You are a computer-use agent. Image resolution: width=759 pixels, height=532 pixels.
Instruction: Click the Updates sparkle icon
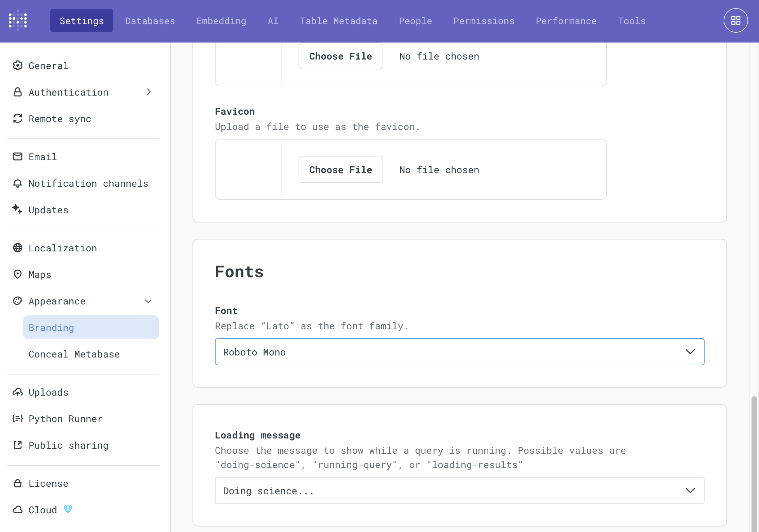(x=18, y=210)
